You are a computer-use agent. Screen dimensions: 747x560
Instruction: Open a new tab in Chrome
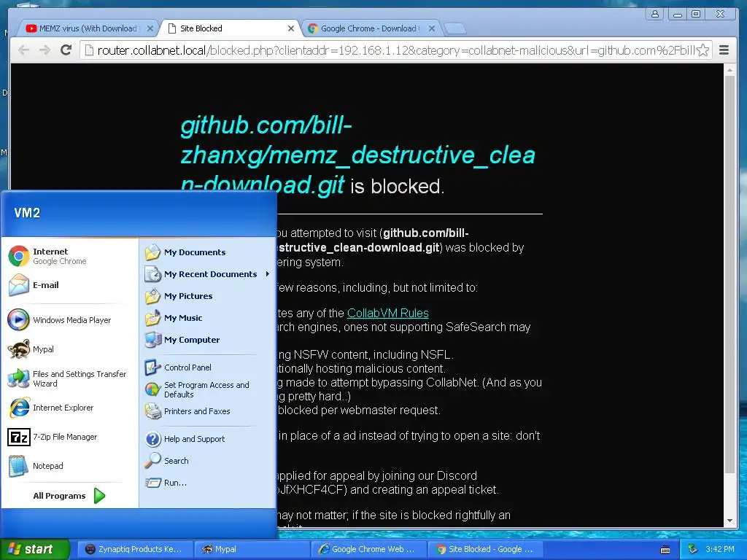point(455,29)
